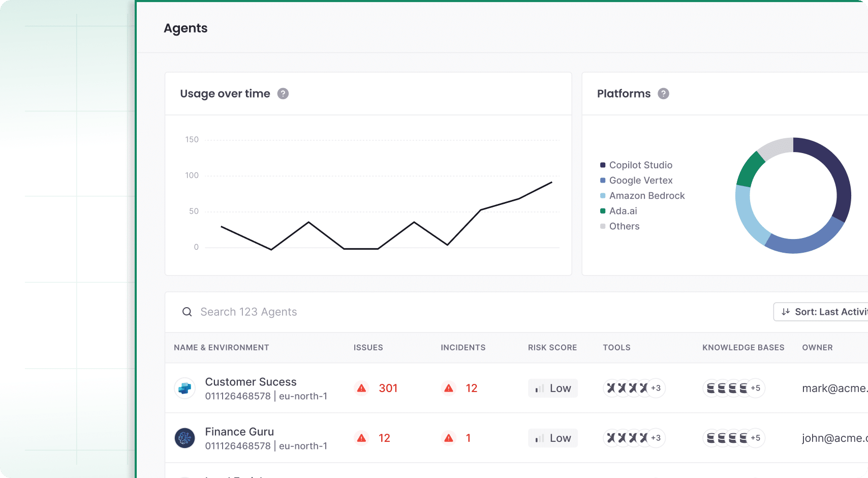
Task: Click the help icon next to Platforms
Action: [x=663, y=94]
